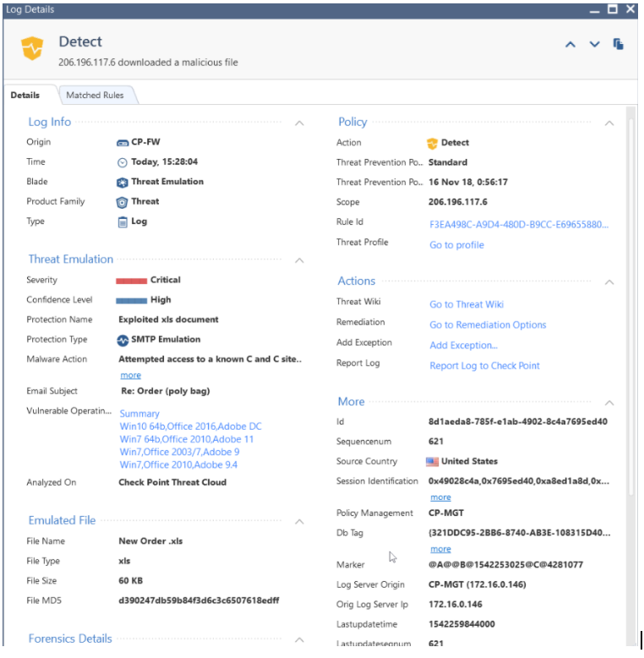
Task: Collapse the Policy section
Action: 609,123
